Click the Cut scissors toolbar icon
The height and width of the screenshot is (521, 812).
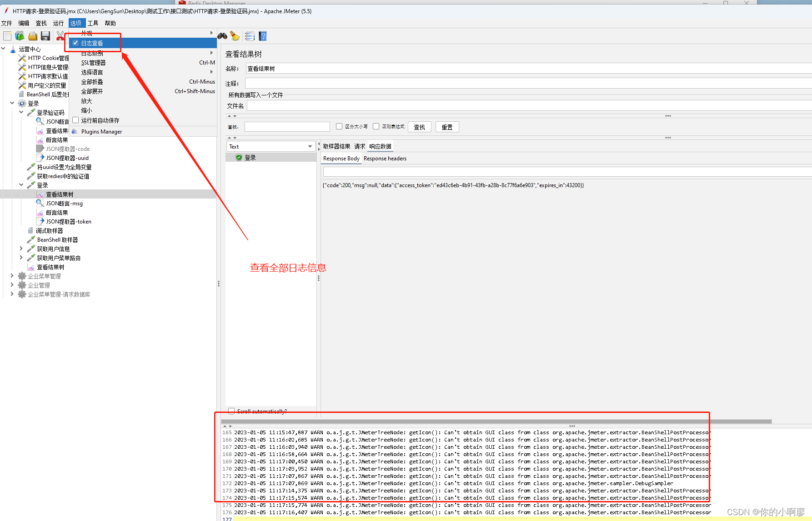(x=60, y=36)
